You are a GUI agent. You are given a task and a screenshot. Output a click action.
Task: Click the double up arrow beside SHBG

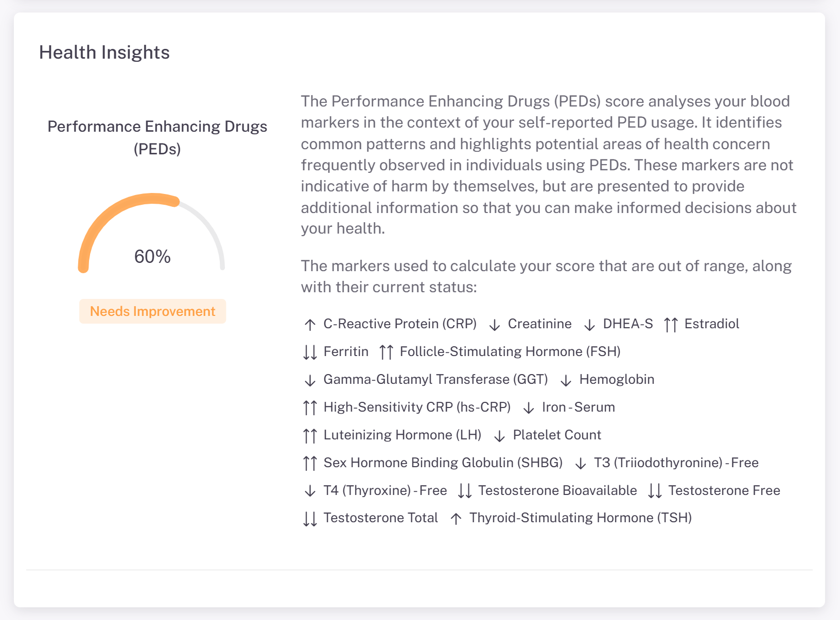point(310,464)
